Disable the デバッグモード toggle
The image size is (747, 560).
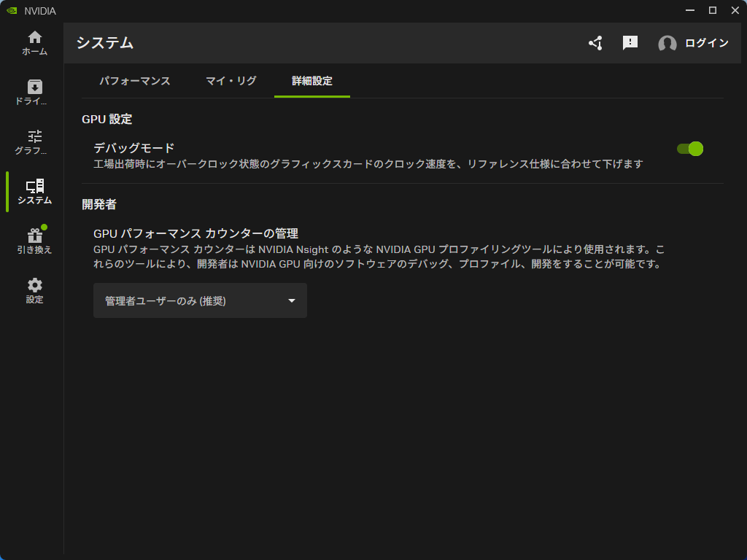(689, 148)
